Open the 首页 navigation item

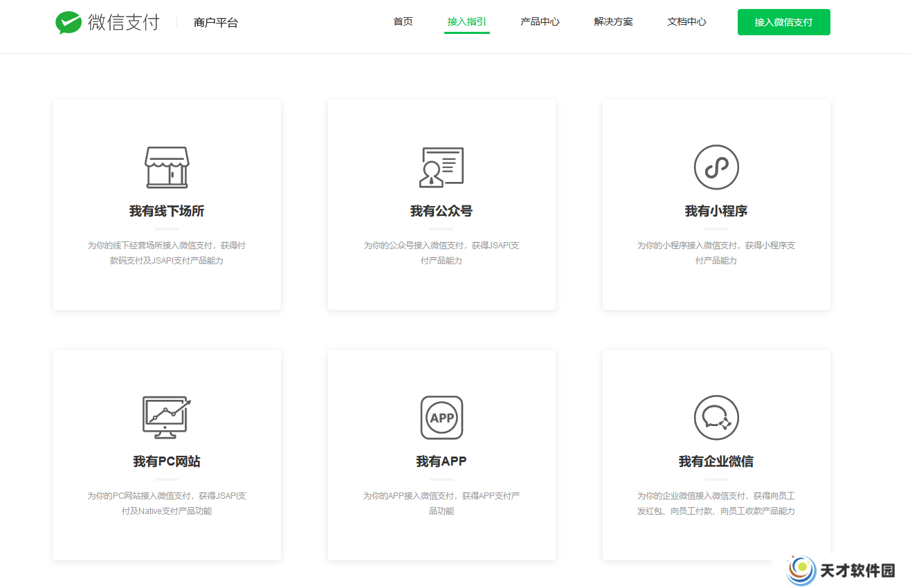pyautogui.click(x=403, y=21)
